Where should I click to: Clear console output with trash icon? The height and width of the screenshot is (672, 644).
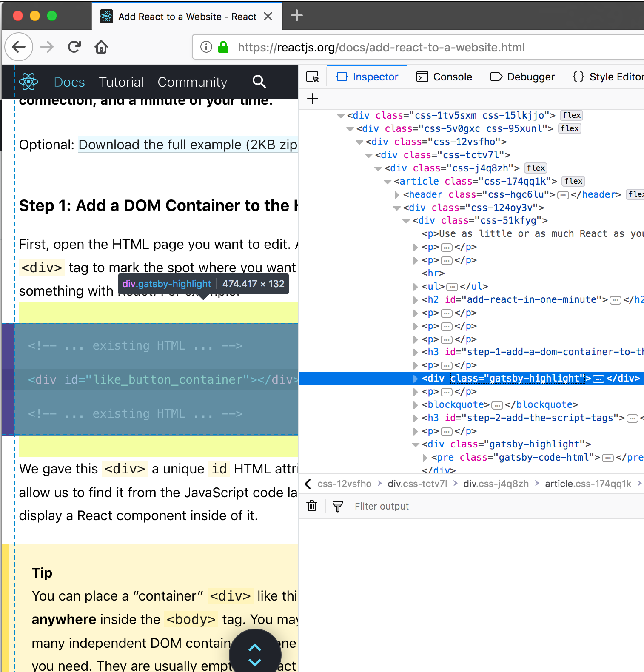click(312, 506)
